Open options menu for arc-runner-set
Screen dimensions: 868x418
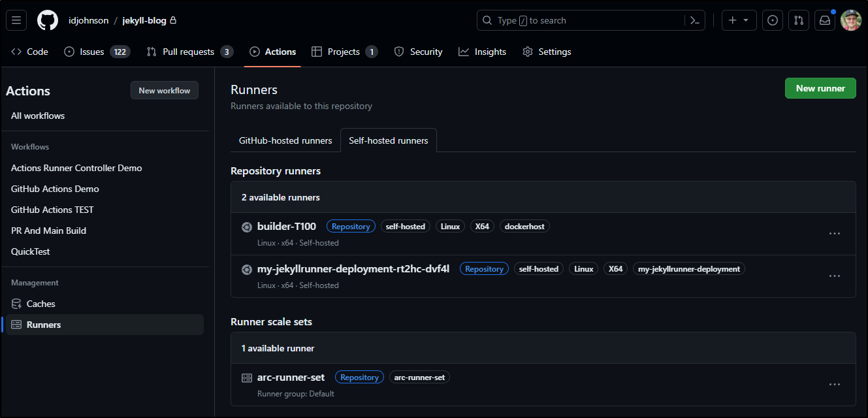click(x=834, y=384)
